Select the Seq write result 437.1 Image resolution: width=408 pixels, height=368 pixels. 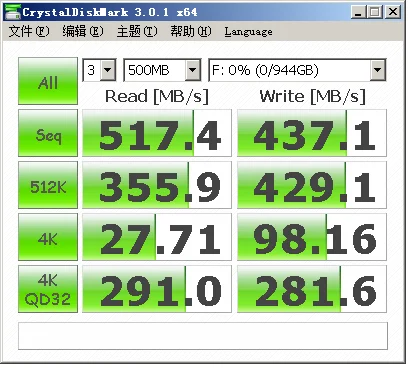tap(312, 133)
